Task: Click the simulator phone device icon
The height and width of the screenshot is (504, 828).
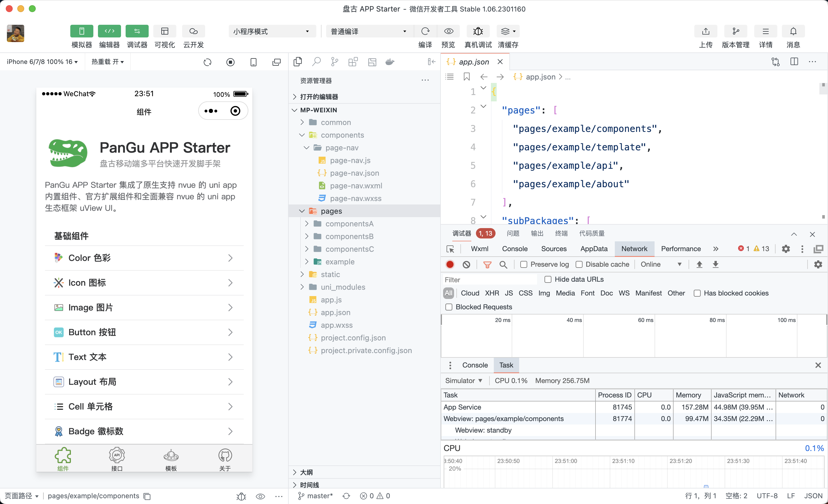Action: click(x=254, y=62)
